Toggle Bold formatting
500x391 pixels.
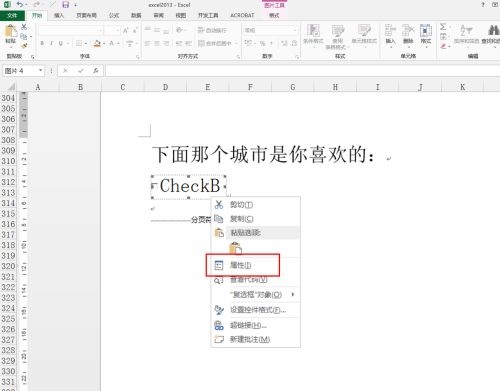tap(42, 43)
